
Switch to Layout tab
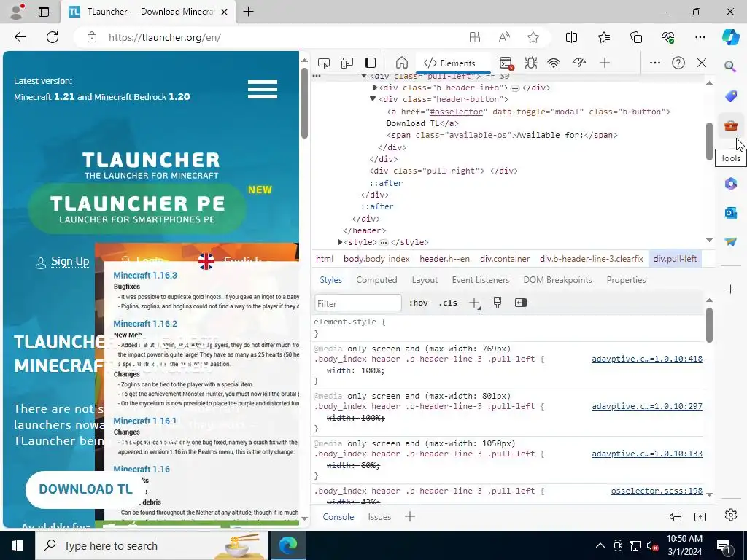tap(425, 280)
